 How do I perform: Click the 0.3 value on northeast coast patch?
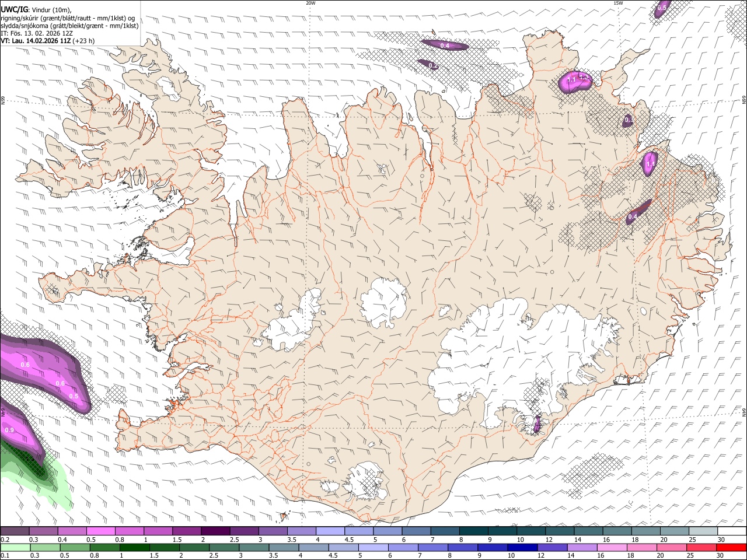(629, 120)
